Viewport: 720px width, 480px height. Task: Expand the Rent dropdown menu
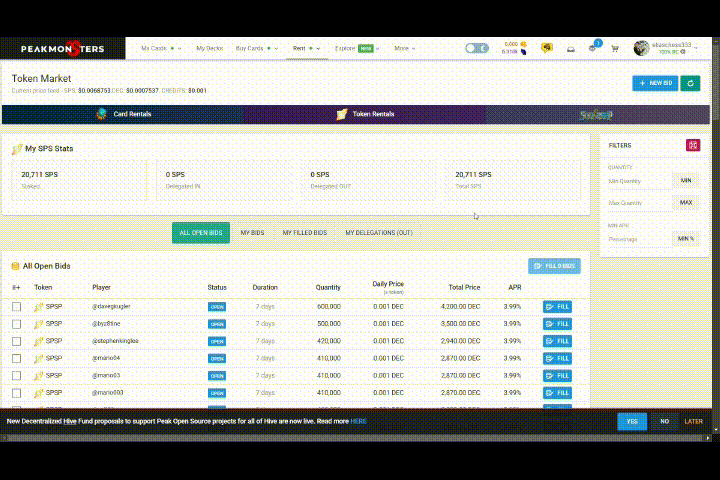(306, 48)
